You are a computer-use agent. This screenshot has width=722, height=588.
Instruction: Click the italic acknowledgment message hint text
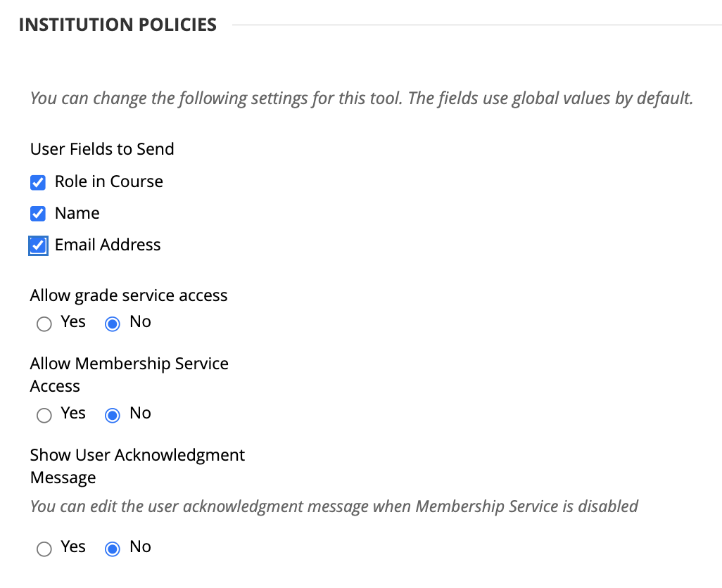[334, 506]
